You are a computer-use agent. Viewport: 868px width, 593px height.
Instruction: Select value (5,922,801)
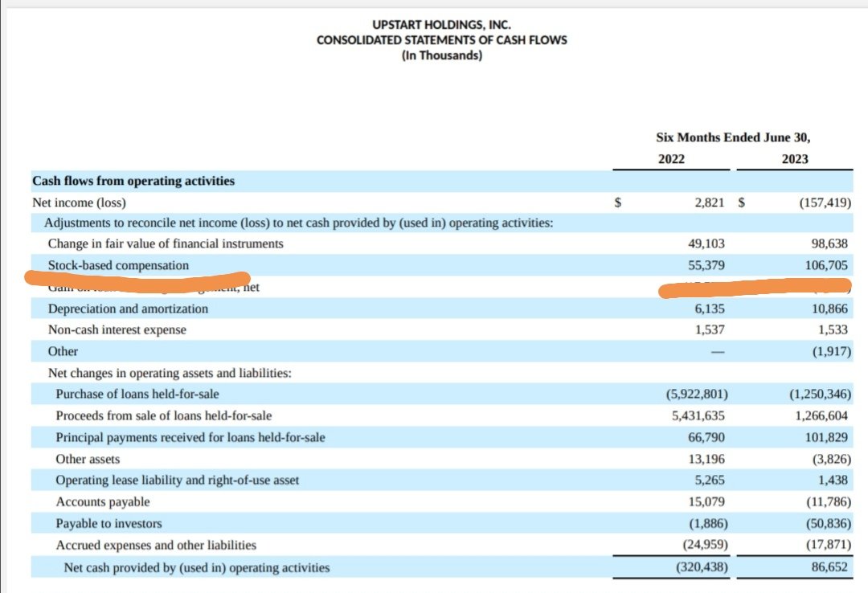pos(696,395)
